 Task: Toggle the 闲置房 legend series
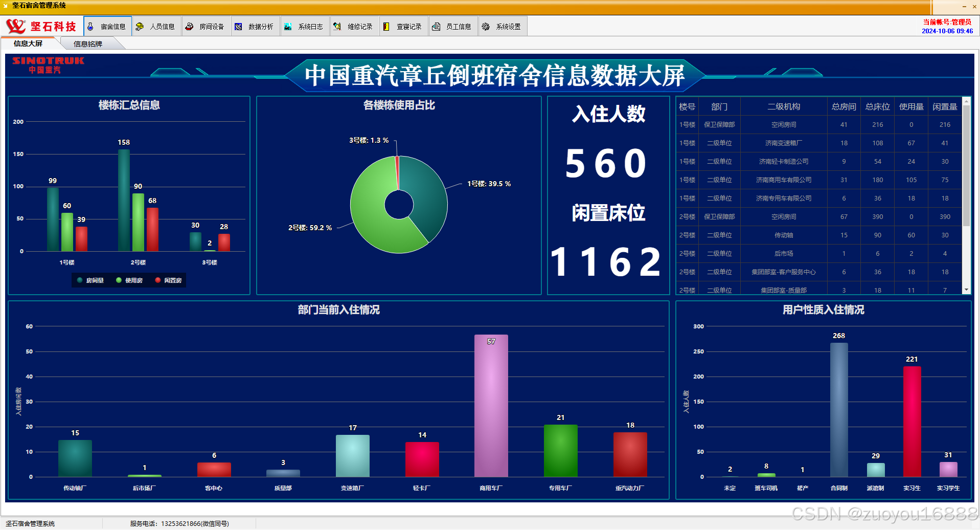click(169, 280)
